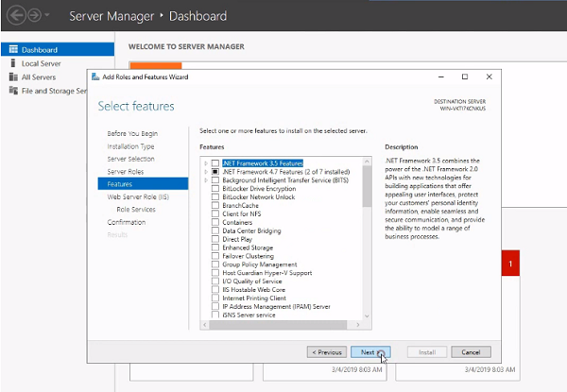Viewport: 567px width, 392px height.
Task: Check Host Guardian Hyper-V Support checkbox
Action: (x=215, y=273)
